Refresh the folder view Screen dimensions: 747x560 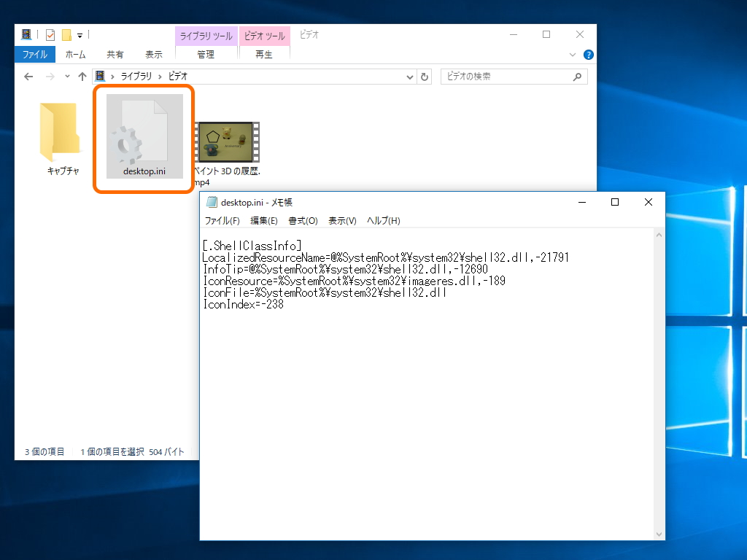coord(425,77)
